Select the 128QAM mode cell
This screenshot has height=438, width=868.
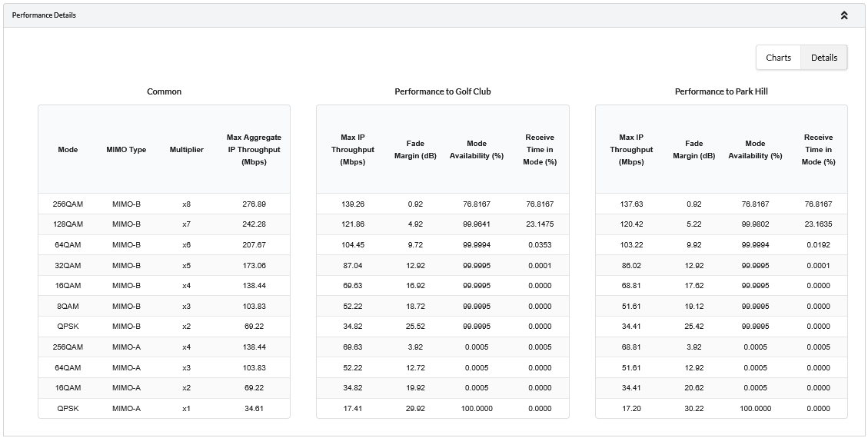68,224
